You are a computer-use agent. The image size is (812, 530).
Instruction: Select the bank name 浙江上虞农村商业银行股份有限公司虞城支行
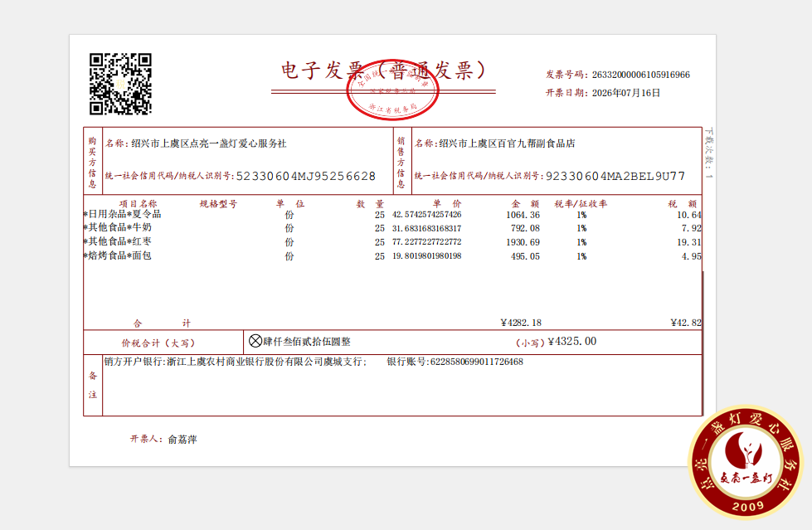[266, 362]
